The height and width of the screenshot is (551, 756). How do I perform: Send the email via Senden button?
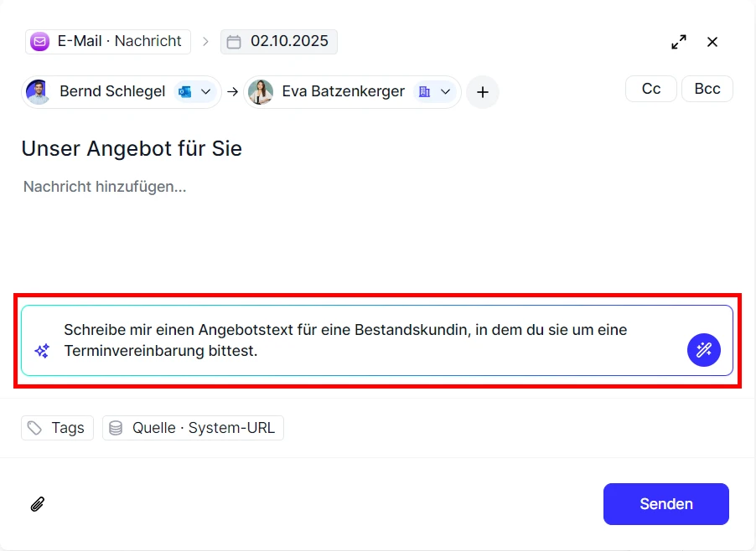[x=665, y=503]
